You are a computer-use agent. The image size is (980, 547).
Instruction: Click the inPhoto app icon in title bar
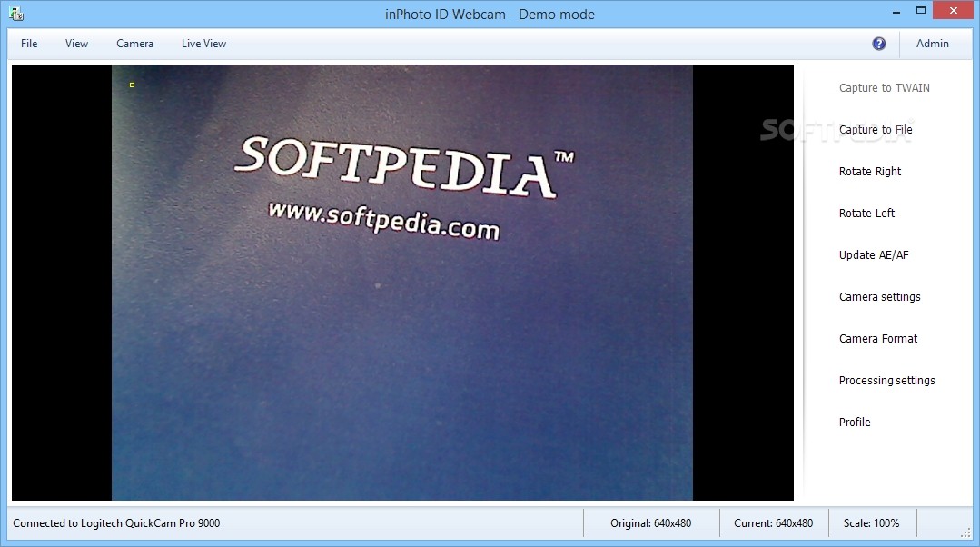click(x=16, y=13)
